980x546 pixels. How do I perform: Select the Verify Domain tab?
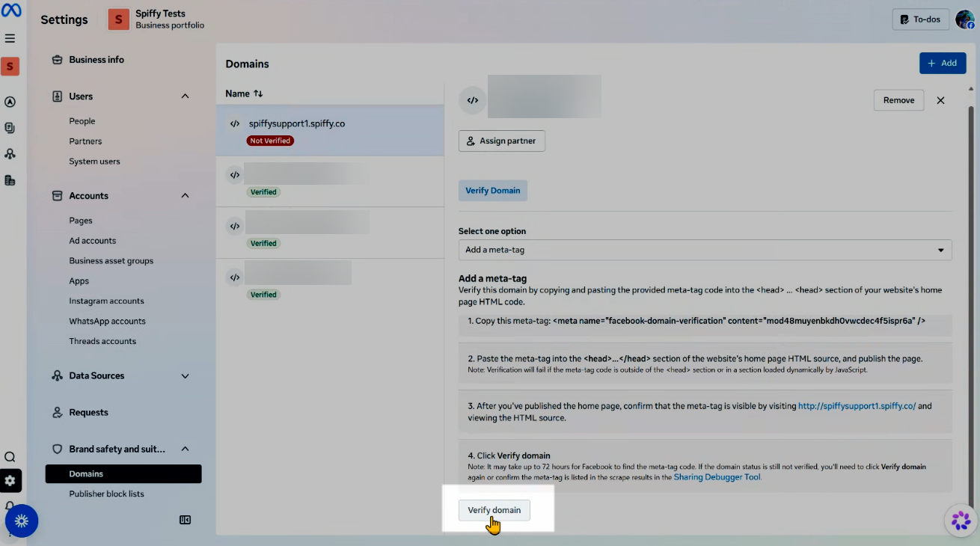coord(493,191)
